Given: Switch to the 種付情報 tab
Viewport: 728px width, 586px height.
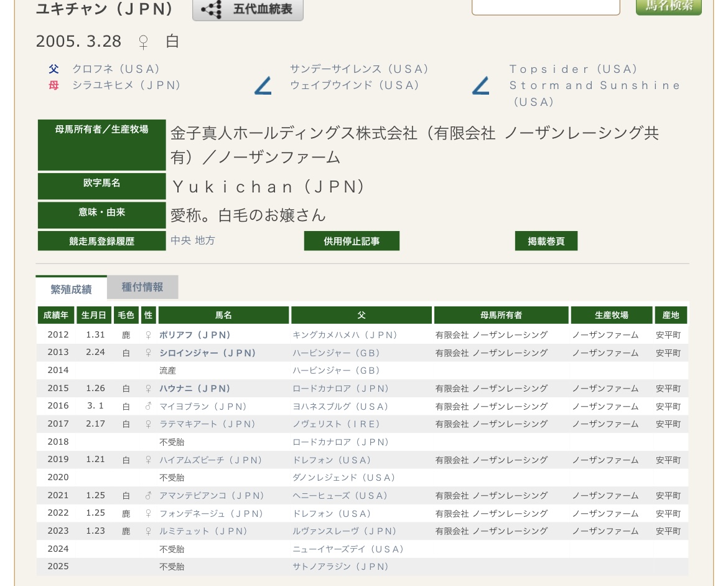Looking at the screenshot, I should [x=142, y=287].
